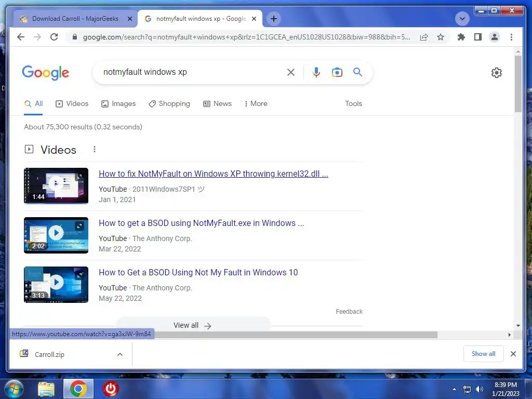Click the magnifier search button
The image size is (532, 399).
click(357, 72)
